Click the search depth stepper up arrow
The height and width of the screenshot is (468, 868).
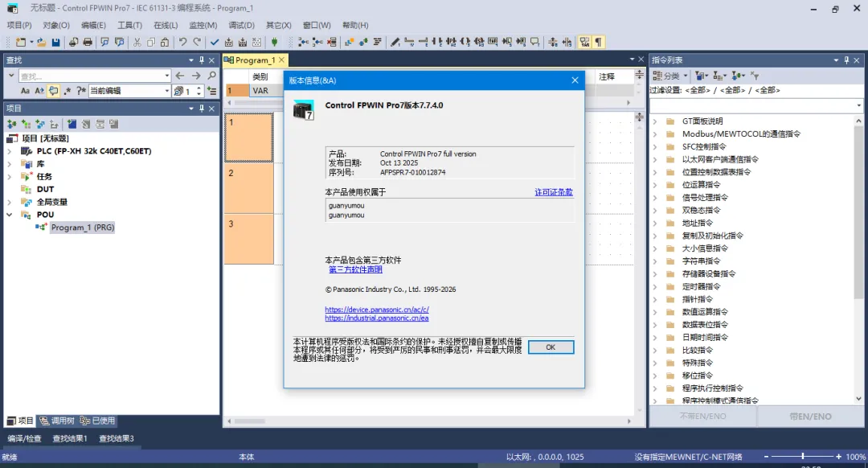pos(199,88)
